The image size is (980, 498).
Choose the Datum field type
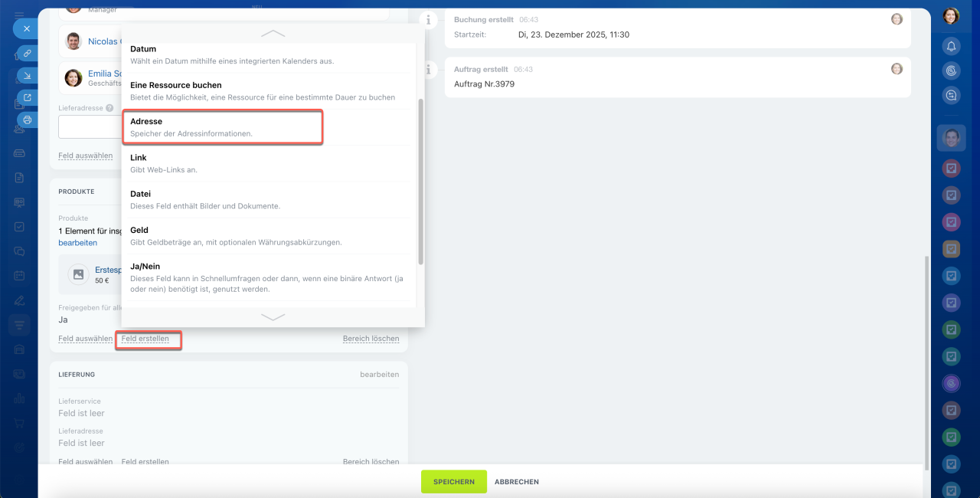[269, 54]
